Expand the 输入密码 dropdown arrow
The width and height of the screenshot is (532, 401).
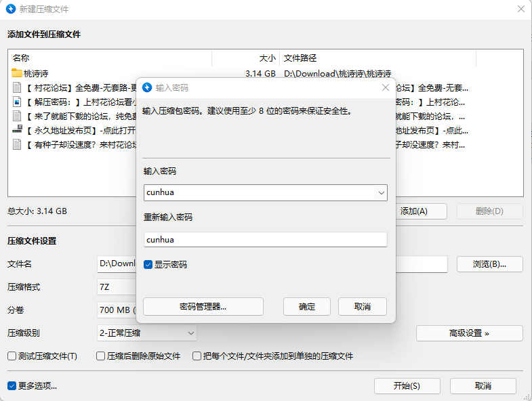coord(380,192)
